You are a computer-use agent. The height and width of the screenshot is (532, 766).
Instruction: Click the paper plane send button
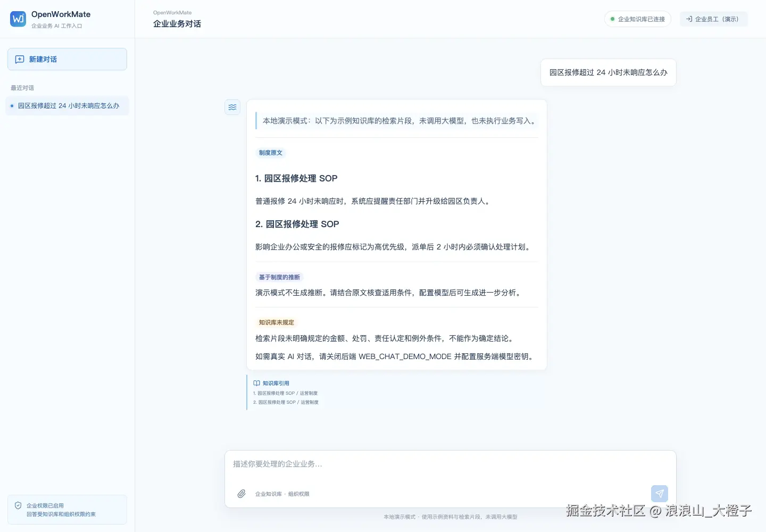660,494
